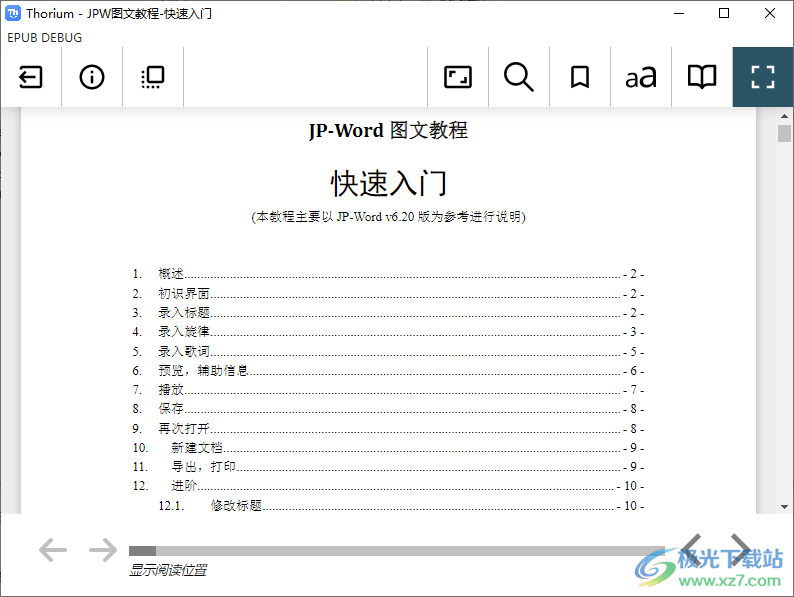Open the 初识界面 contents entry
This screenshot has width=794, height=597.
[x=388, y=294]
